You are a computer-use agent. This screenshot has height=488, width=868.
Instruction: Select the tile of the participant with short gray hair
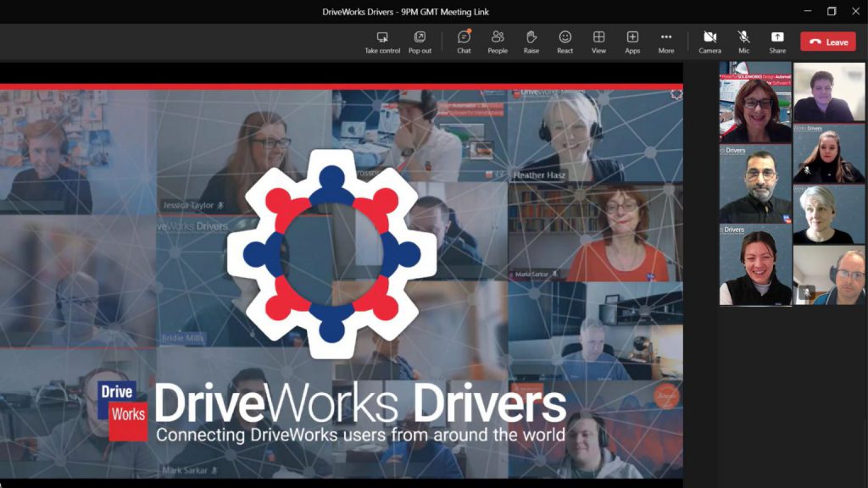829,214
